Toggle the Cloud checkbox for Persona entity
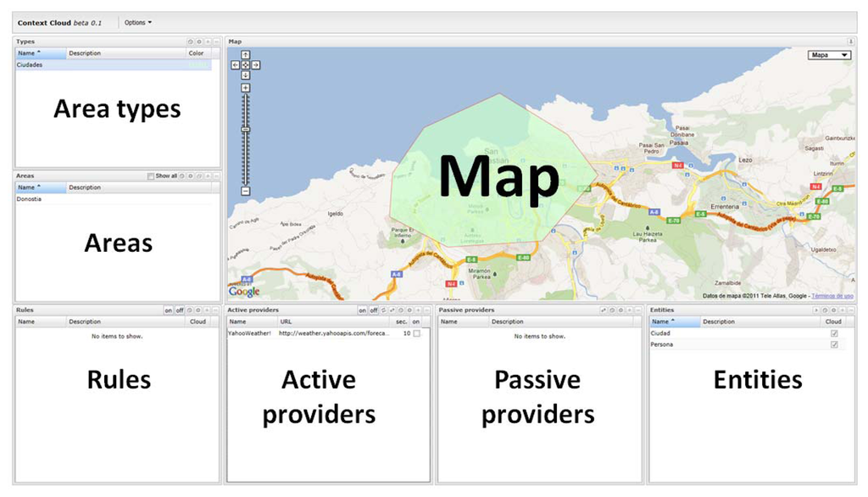 [x=834, y=344]
